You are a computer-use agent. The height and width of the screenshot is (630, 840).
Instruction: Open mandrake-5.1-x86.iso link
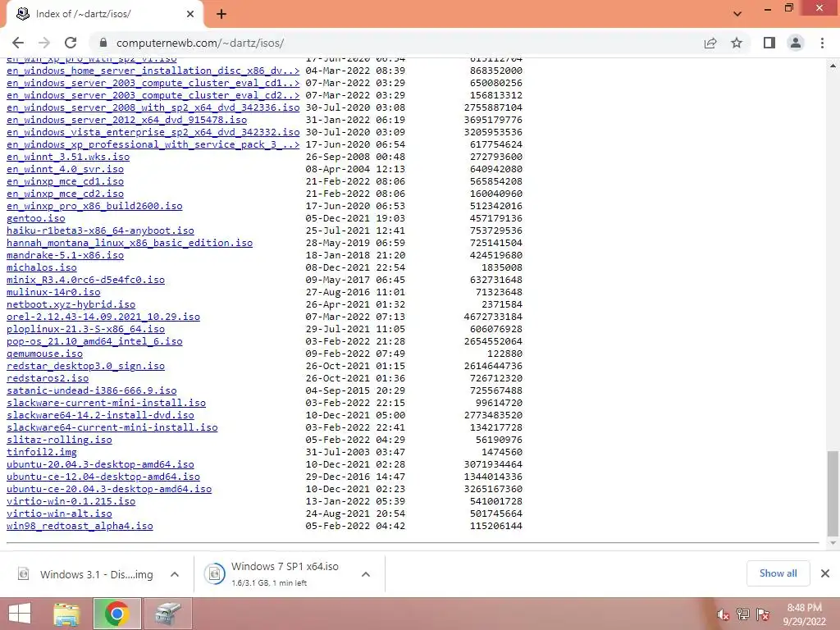66,256
